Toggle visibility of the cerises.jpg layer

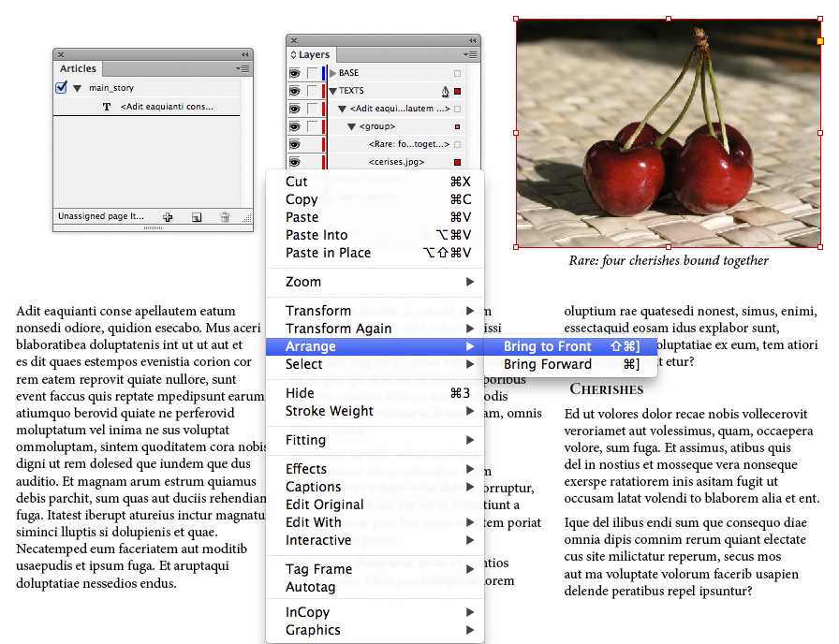click(x=295, y=162)
